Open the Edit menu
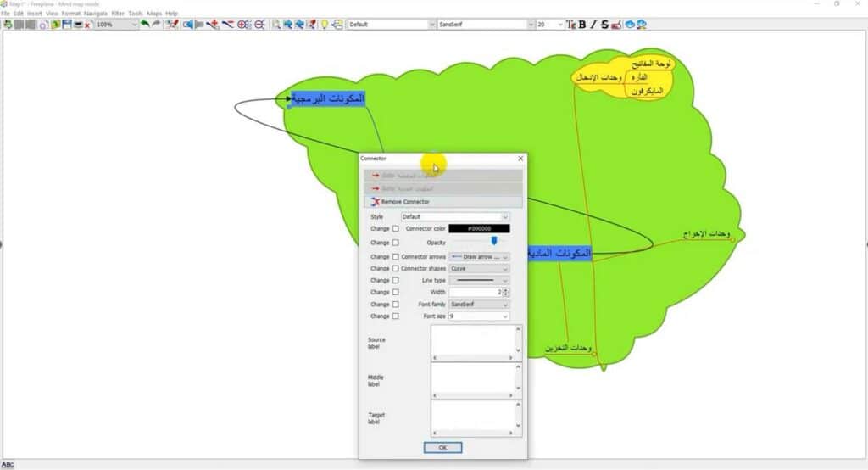Image resolution: width=868 pixels, height=470 pixels. click(x=19, y=14)
